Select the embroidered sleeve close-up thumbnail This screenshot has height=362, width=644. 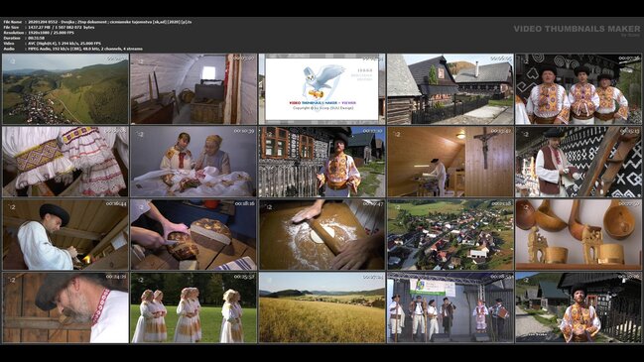[x=65, y=162]
